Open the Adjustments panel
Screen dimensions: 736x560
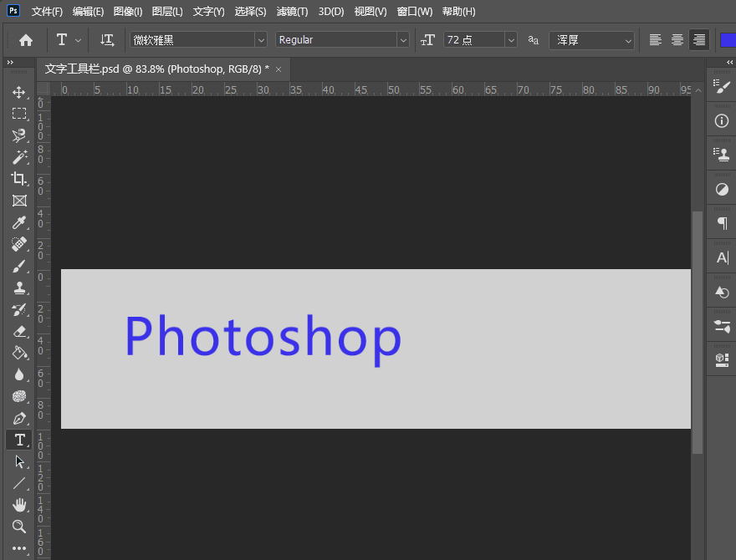(722, 190)
